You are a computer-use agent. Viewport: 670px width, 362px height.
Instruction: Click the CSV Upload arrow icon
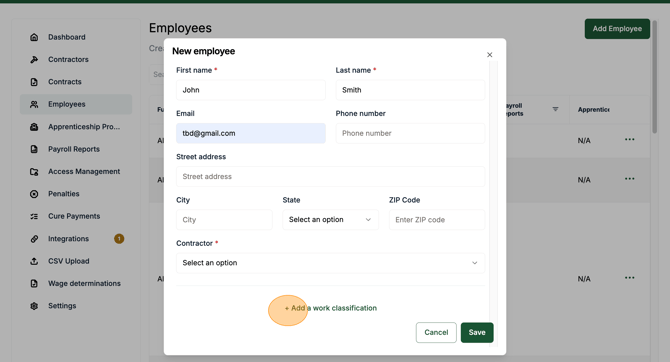coord(34,261)
